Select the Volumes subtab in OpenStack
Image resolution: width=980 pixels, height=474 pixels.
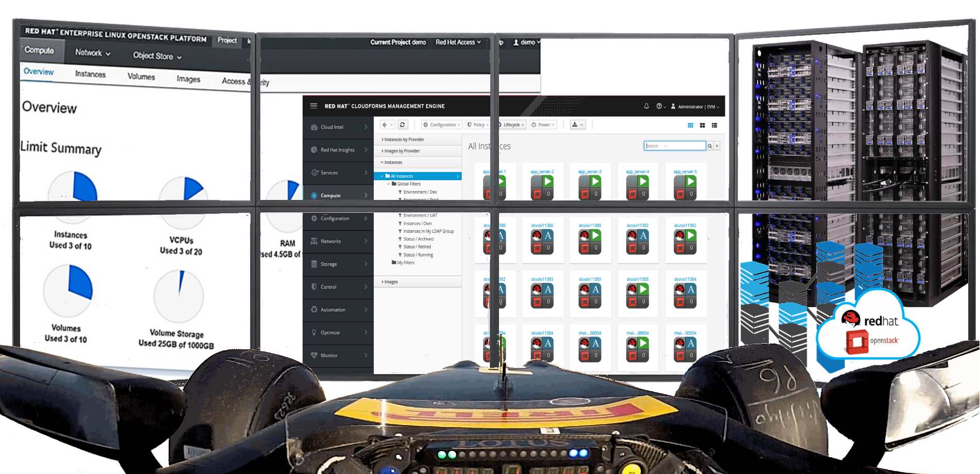(x=141, y=77)
